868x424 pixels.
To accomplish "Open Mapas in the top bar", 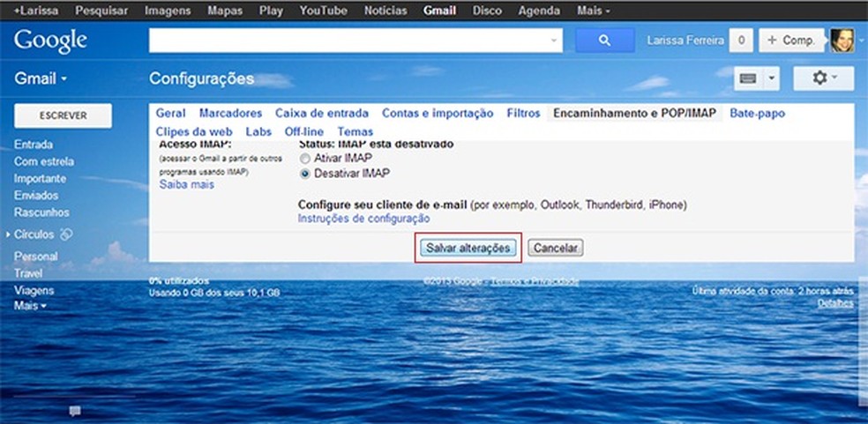I will (x=225, y=11).
